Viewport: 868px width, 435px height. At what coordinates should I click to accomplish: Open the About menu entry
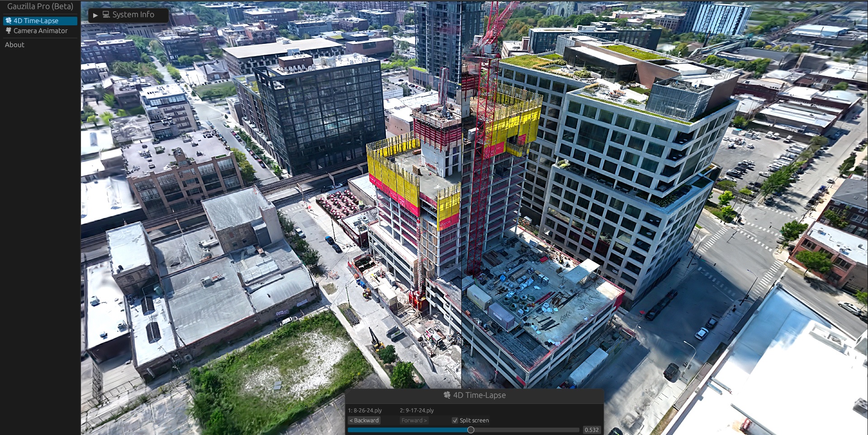pyautogui.click(x=14, y=45)
